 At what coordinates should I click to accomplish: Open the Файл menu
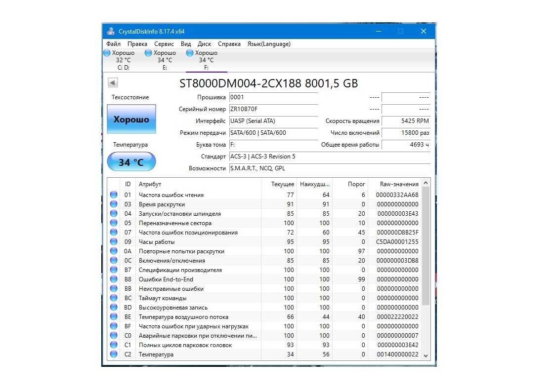113,44
